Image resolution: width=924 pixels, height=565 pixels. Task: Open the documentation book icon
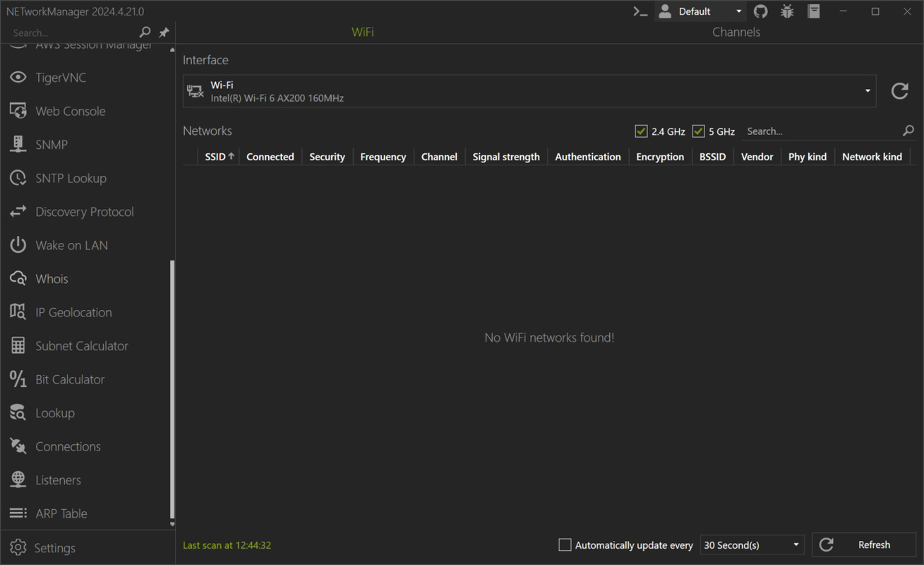(814, 11)
